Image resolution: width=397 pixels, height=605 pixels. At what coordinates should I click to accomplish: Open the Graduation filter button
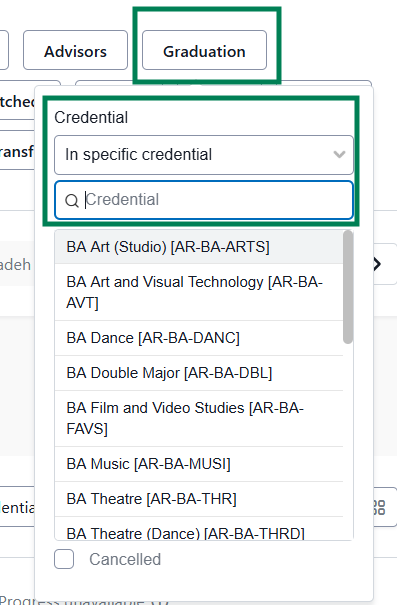[x=204, y=50]
